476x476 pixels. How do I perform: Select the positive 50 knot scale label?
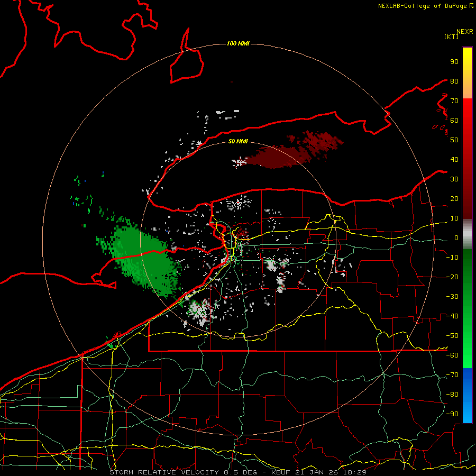pyautogui.click(x=454, y=140)
